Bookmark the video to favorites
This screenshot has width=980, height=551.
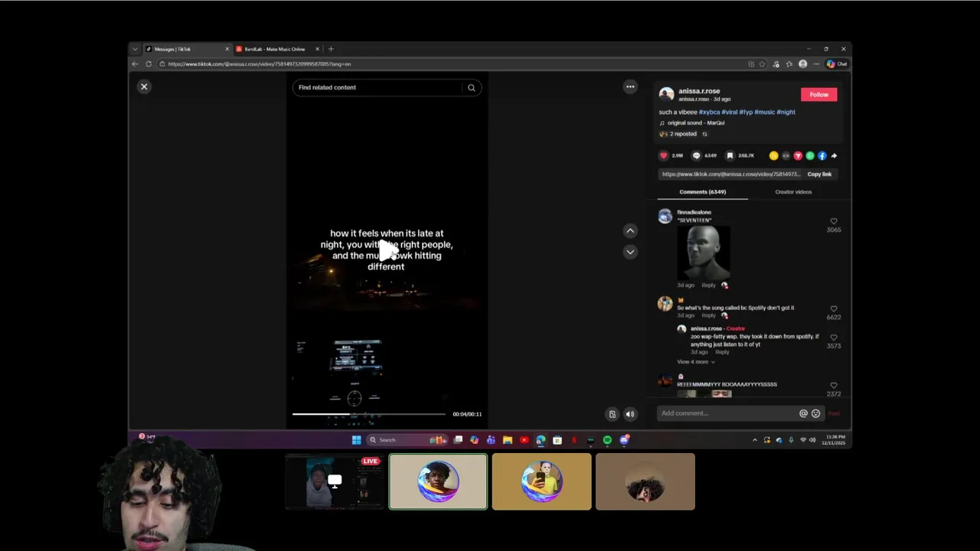point(730,155)
